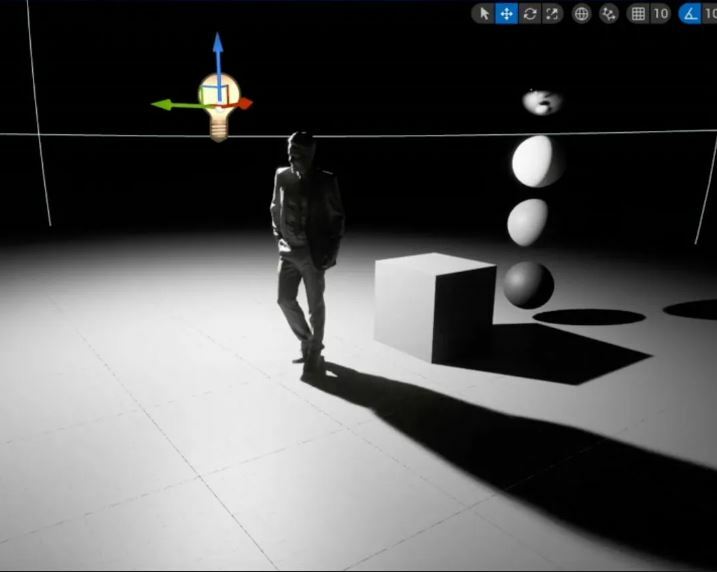Image resolution: width=717 pixels, height=572 pixels.
Task: Select the textured sphere at top
Action: point(542,102)
